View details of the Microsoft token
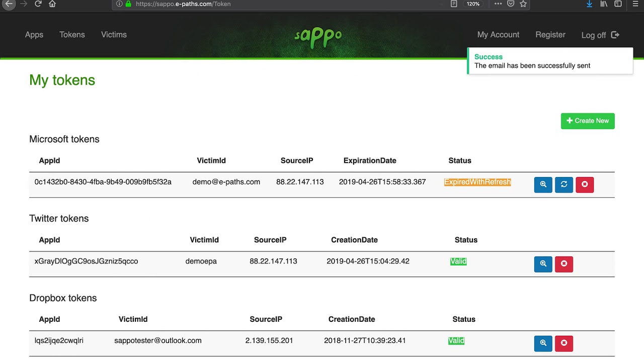This screenshot has height=362, width=644. (543, 185)
